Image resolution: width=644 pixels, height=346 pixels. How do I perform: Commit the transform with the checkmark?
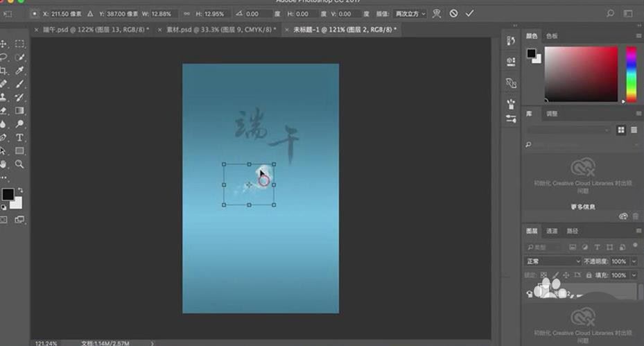tap(469, 14)
